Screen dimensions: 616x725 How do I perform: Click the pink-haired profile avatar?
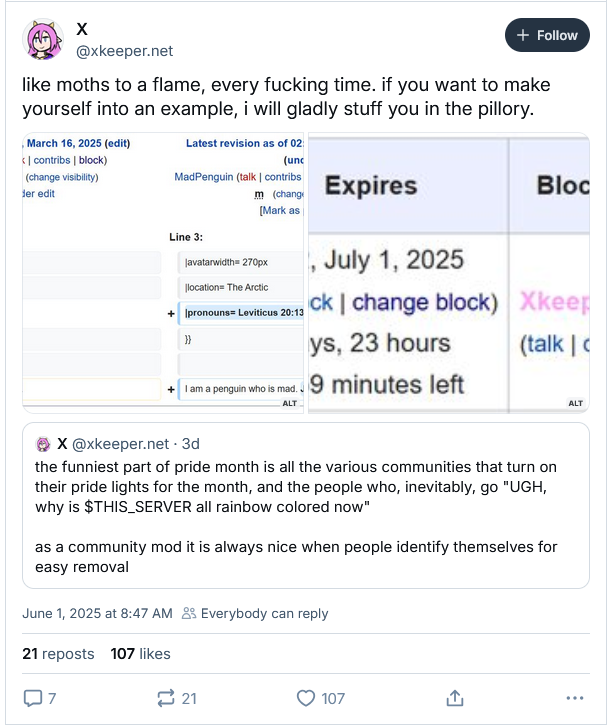click(x=43, y=40)
